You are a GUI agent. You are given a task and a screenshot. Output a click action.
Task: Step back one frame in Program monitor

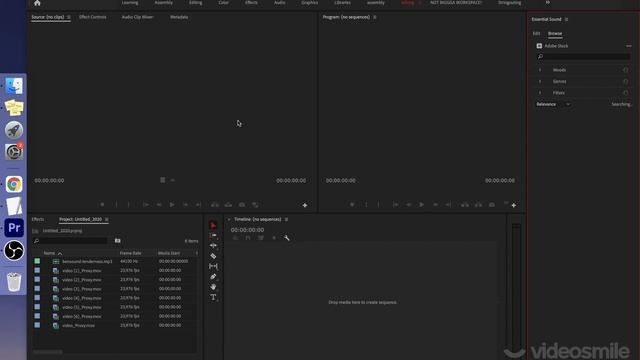click(409, 204)
